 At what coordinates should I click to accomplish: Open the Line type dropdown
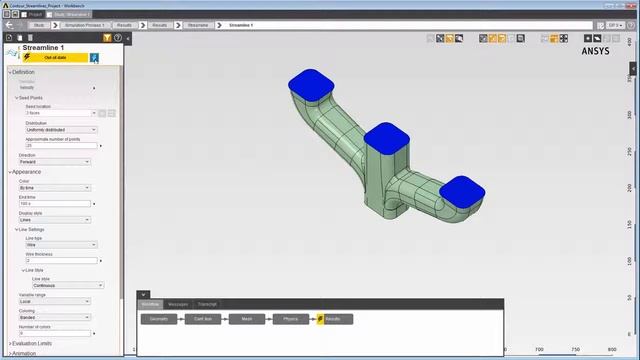[x=61, y=245]
